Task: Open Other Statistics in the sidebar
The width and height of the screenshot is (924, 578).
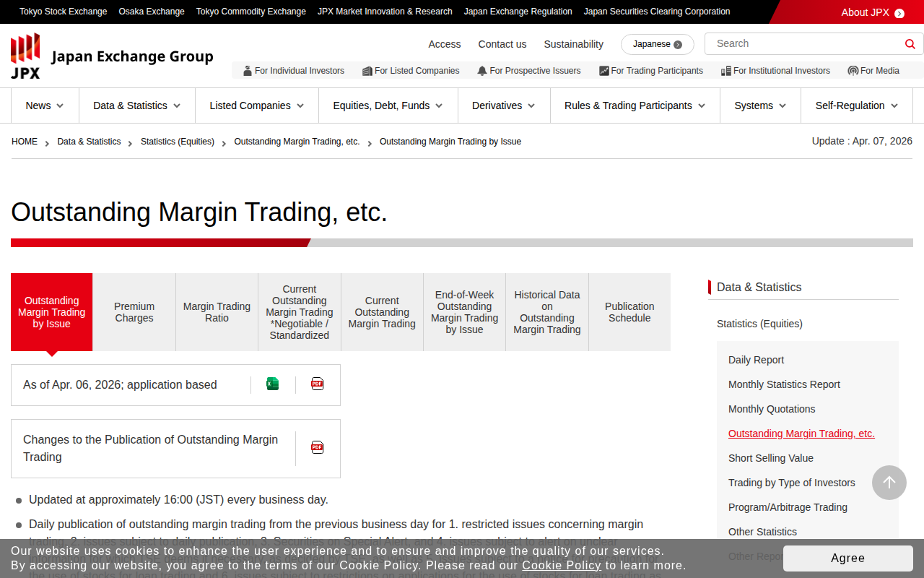Action: [x=763, y=532]
